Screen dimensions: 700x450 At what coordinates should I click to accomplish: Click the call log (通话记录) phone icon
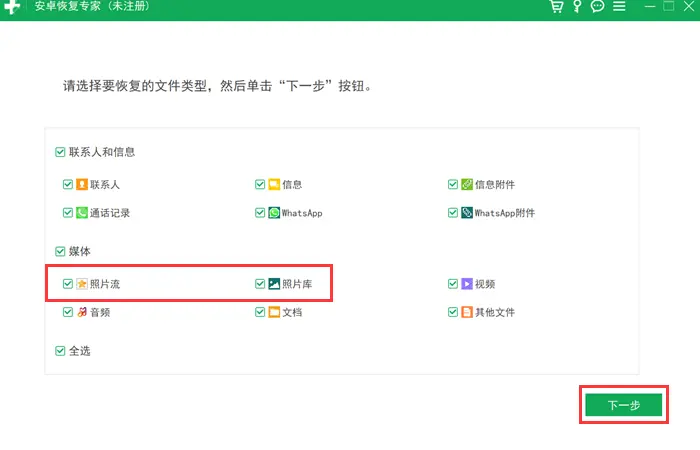pyautogui.click(x=82, y=212)
